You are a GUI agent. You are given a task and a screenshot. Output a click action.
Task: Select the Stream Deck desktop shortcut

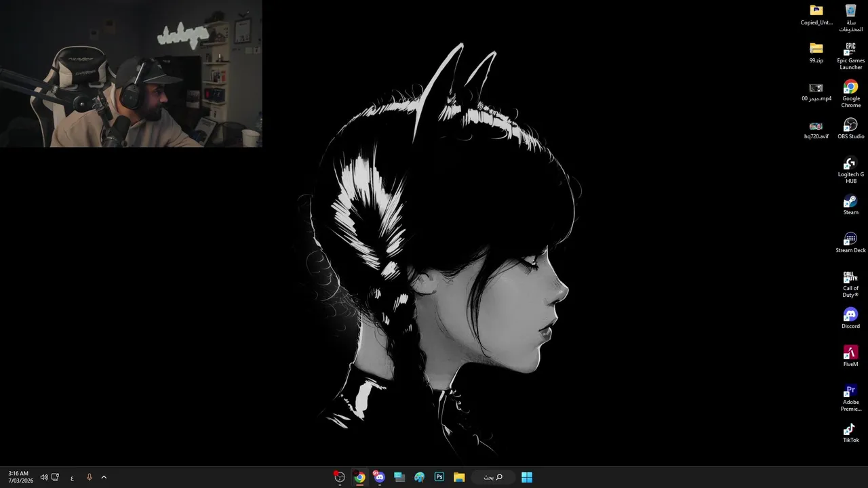(850, 242)
